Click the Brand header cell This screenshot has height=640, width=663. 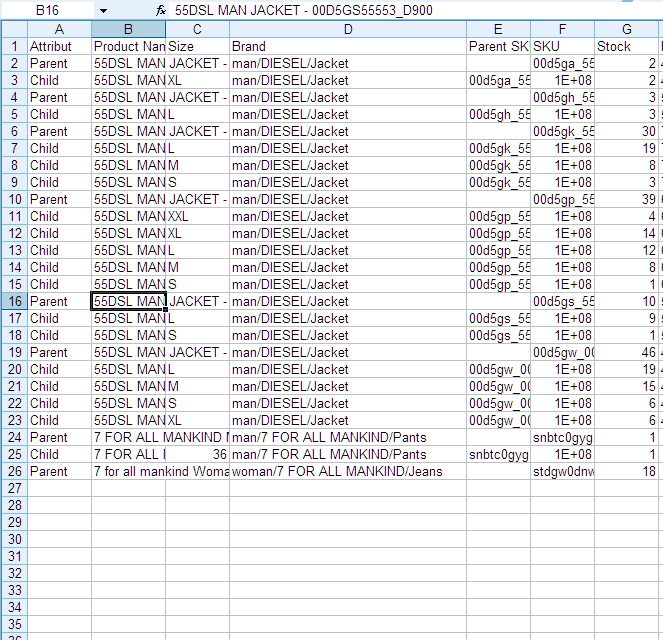pyautogui.click(x=348, y=46)
